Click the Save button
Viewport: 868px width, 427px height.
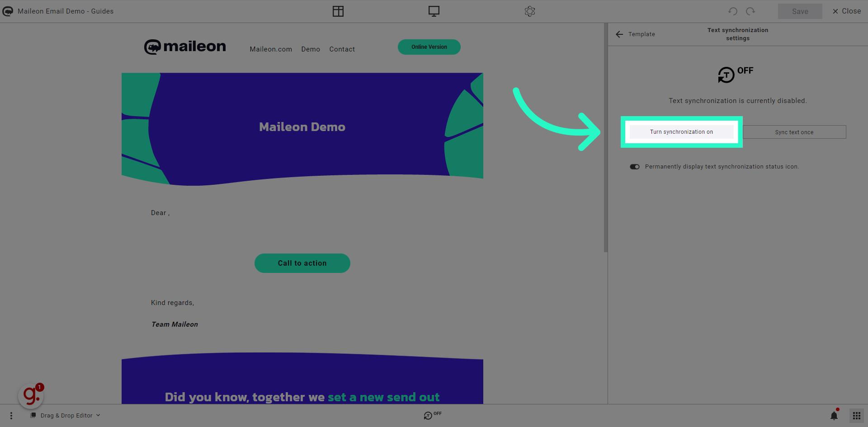coord(800,11)
